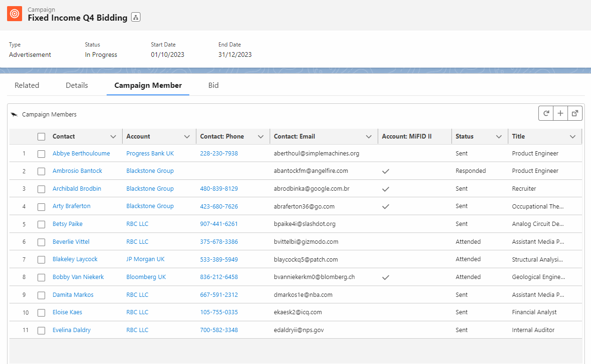Click MiFID II checkmark for Archibald Brodbin
This screenshot has width=591, height=364.
tap(386, 189)
